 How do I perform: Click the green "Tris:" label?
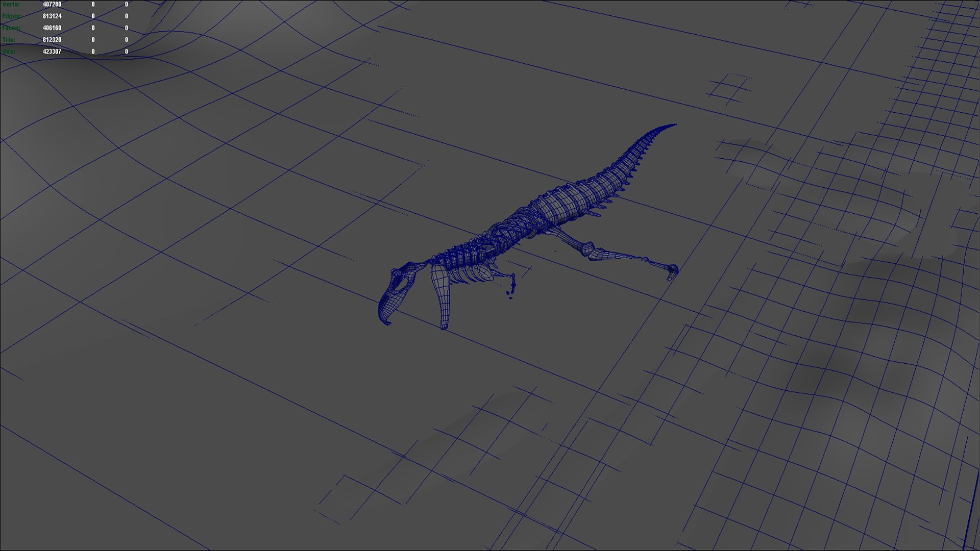point(9,40)
